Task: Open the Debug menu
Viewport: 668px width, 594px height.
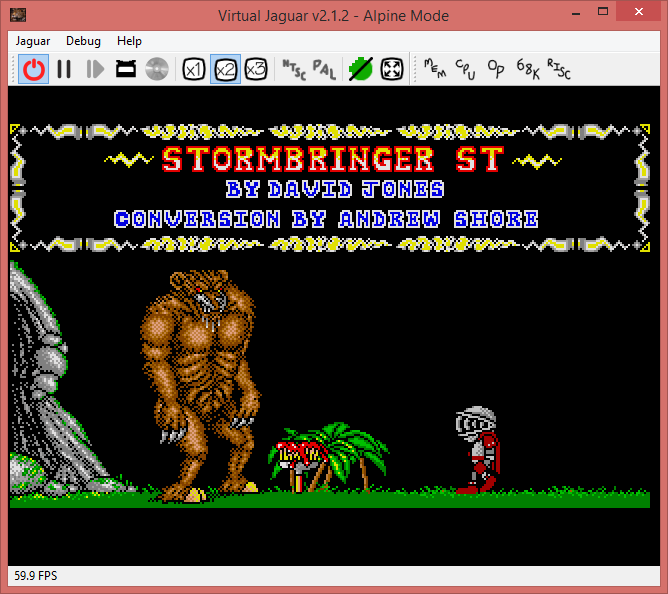Action: (x=83, y=41)
